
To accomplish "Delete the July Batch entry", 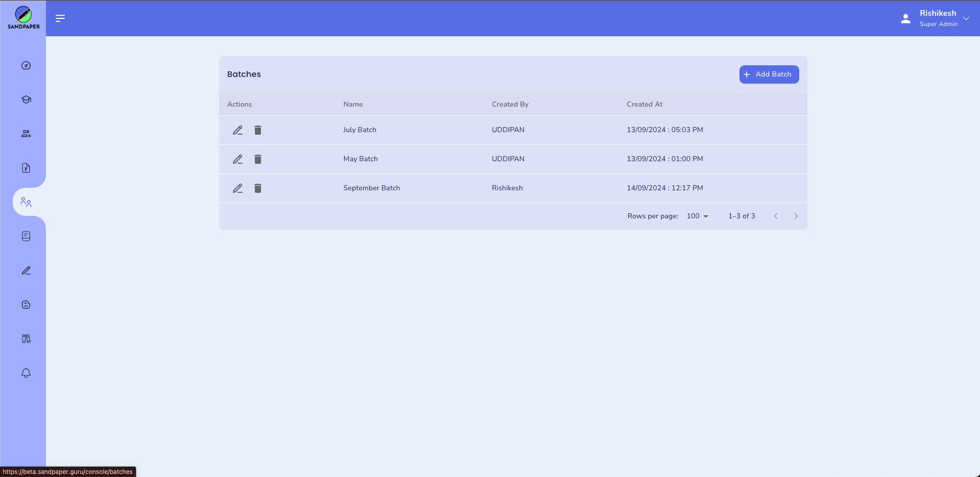I will tap(258, 130).
